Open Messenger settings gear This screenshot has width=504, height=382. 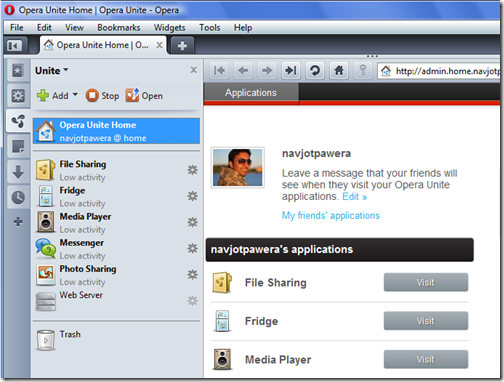(x=192, y=248)
